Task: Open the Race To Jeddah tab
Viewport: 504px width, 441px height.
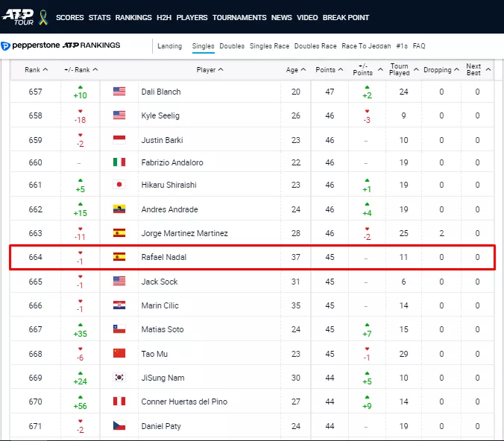Action: point(366,46)
